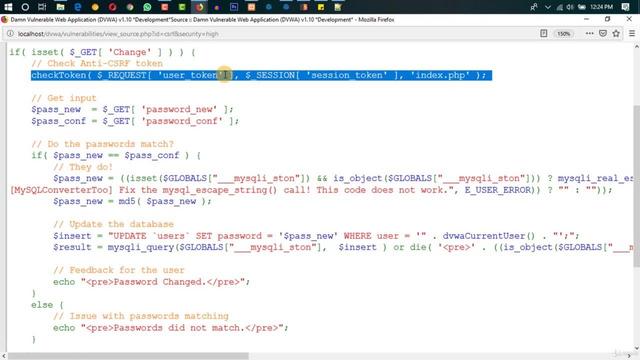The width and height of the screenshot is (640, 360).
Task: Click 'Issue with passwords matching' comment
Action: (140, 316)
